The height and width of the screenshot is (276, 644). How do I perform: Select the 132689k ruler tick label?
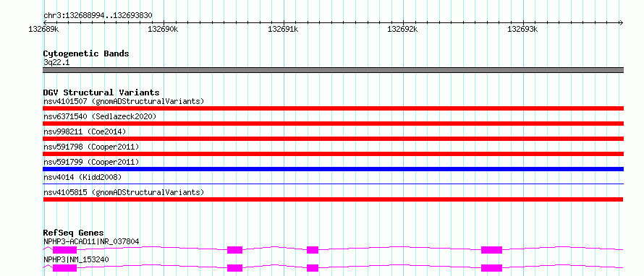[43, 29]
